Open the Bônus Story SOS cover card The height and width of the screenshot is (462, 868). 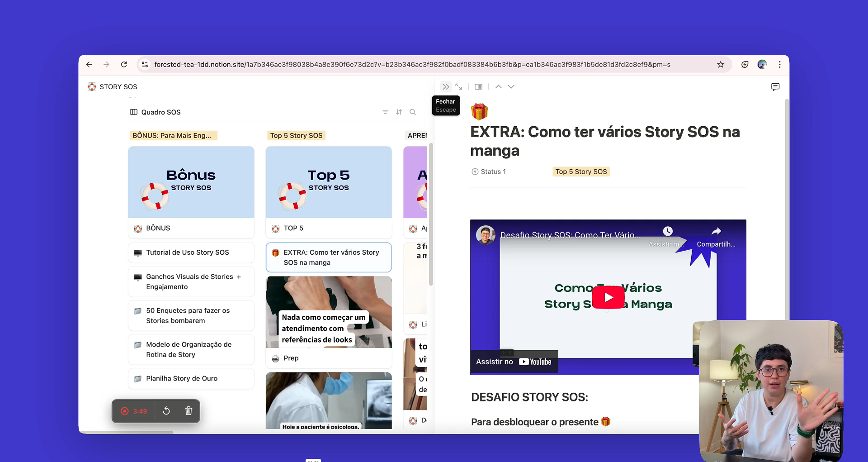191,182
